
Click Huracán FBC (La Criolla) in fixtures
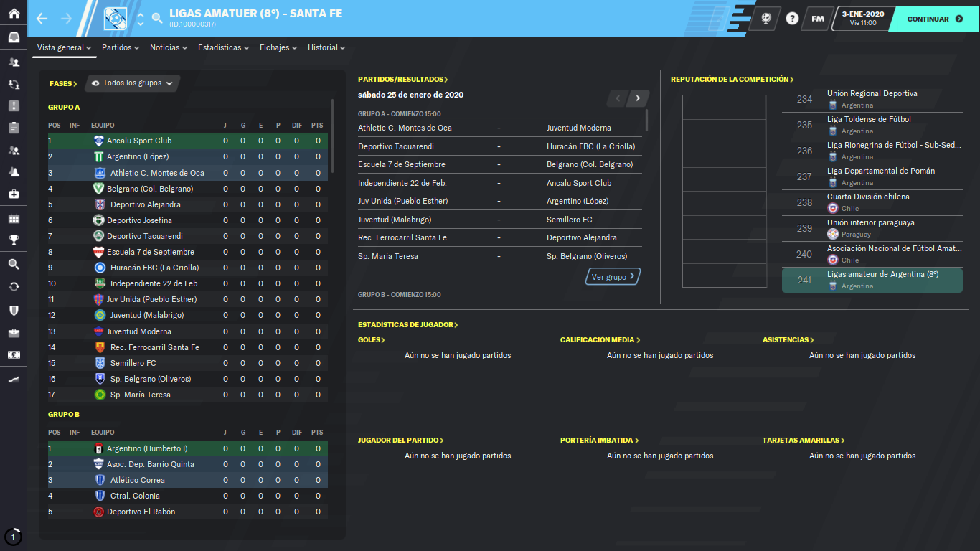point(590,146)
